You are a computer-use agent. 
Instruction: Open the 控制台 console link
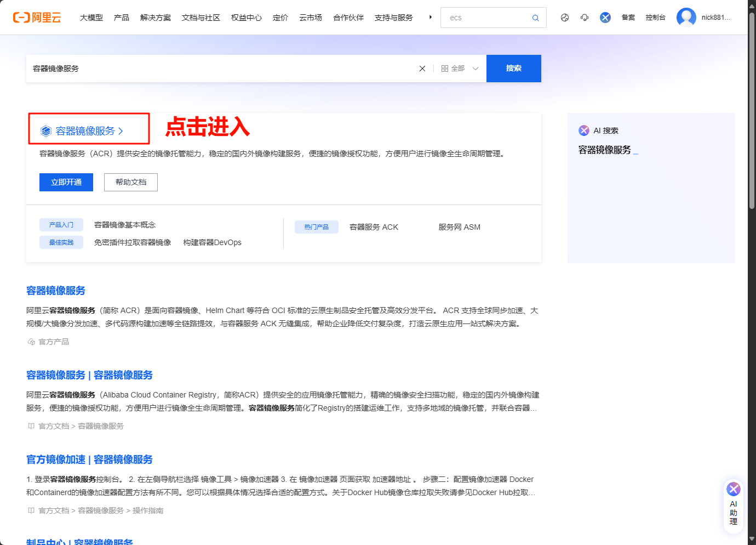(x=656, y=18)
